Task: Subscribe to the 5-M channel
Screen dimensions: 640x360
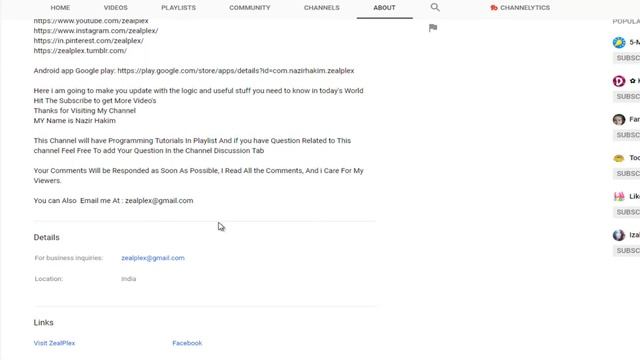Action: [x=627, y=58]
